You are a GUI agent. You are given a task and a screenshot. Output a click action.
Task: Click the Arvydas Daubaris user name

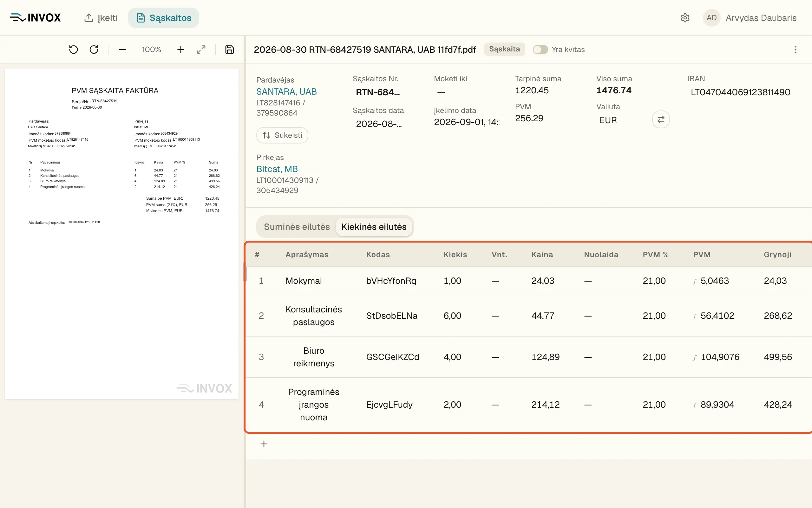pos(761,18)
